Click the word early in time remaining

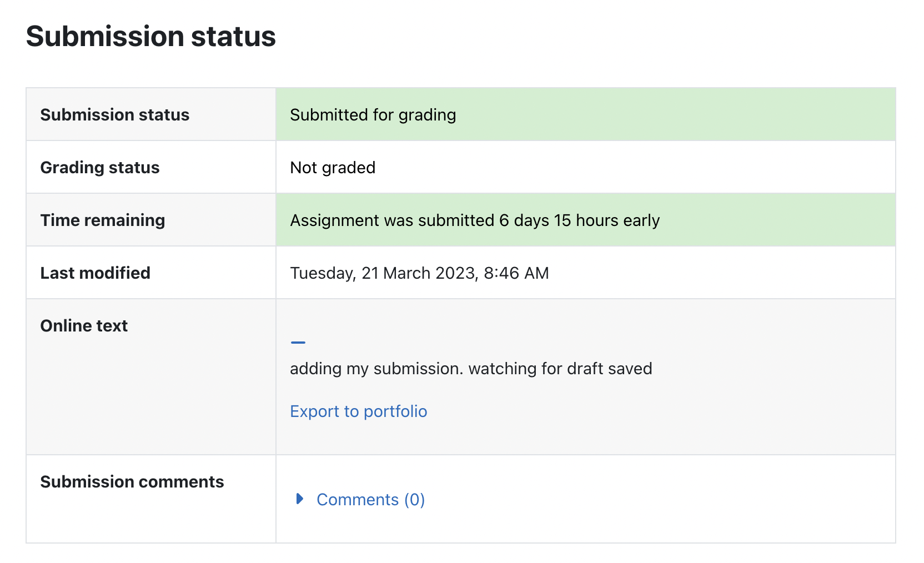coord(641,221)
